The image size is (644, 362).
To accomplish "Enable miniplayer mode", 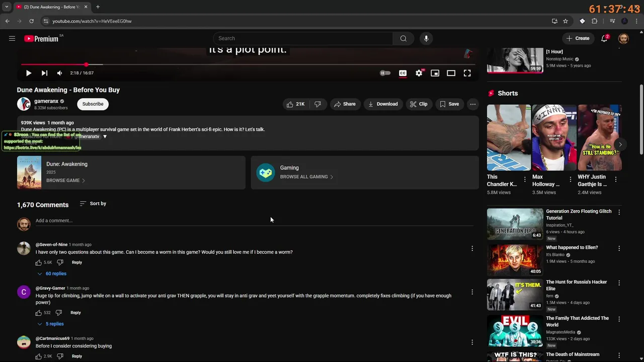I will pos(435,73).
